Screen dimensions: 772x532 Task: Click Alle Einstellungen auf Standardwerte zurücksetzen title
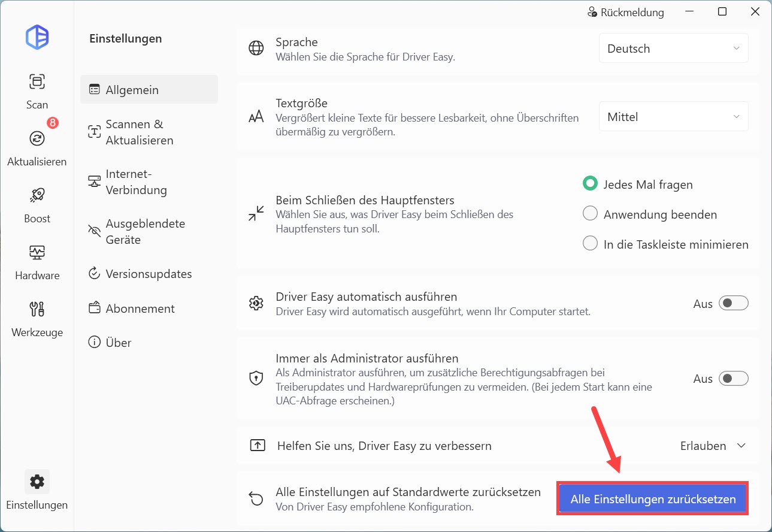click(408, 492)
